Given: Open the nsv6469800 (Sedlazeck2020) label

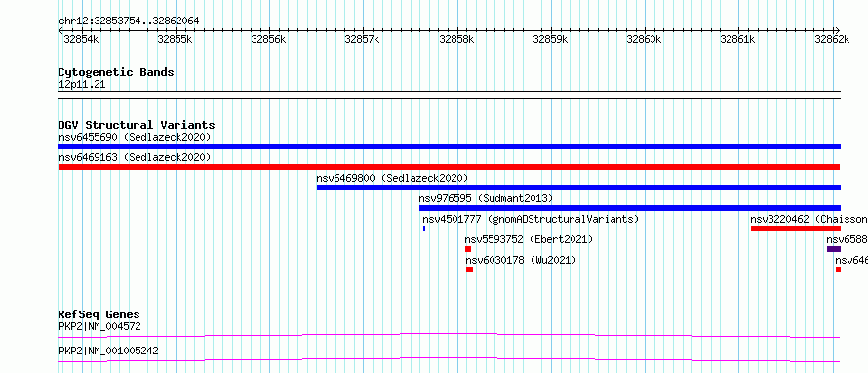Looking at the screenshot, I should tap(392, 178).
